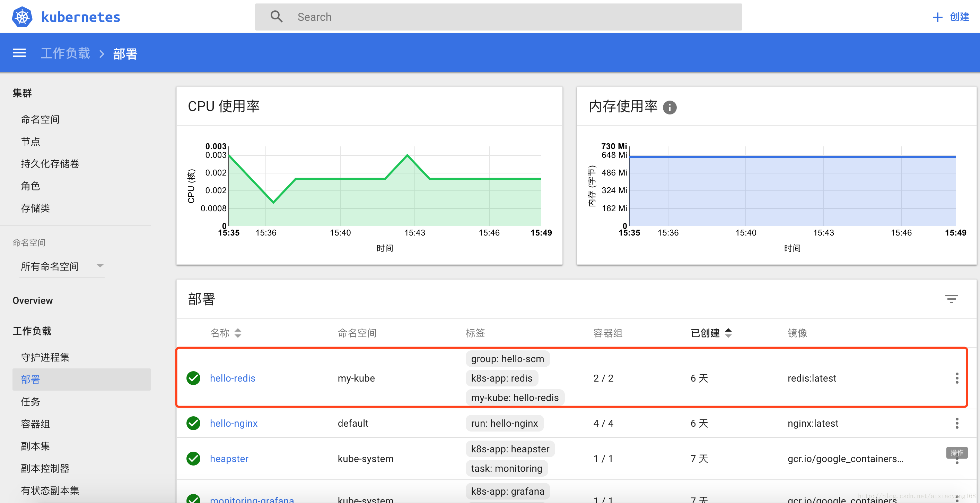Select 容器组 in the sidebar
The width and height of the screenshot is (980, 503).
[x=35, y=424]
